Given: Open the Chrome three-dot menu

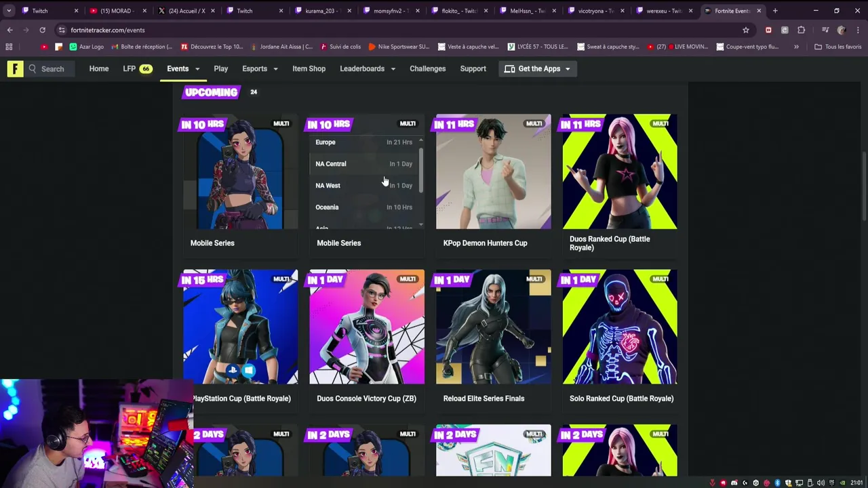Looking at the screenshot, I should pyautogui.click(x=857, y=30).
